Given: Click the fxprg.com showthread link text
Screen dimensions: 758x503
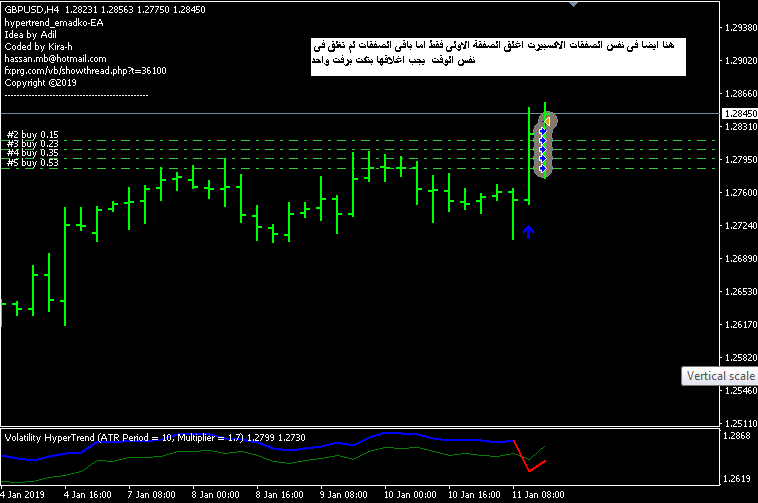Looking at the screenshot, I should pyautogui.click(x=85, y=71).
